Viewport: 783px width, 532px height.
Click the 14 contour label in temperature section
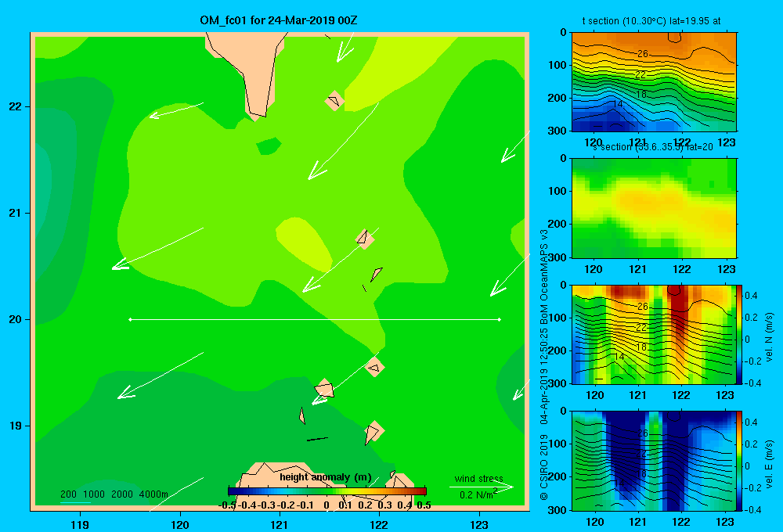(618, 104)
